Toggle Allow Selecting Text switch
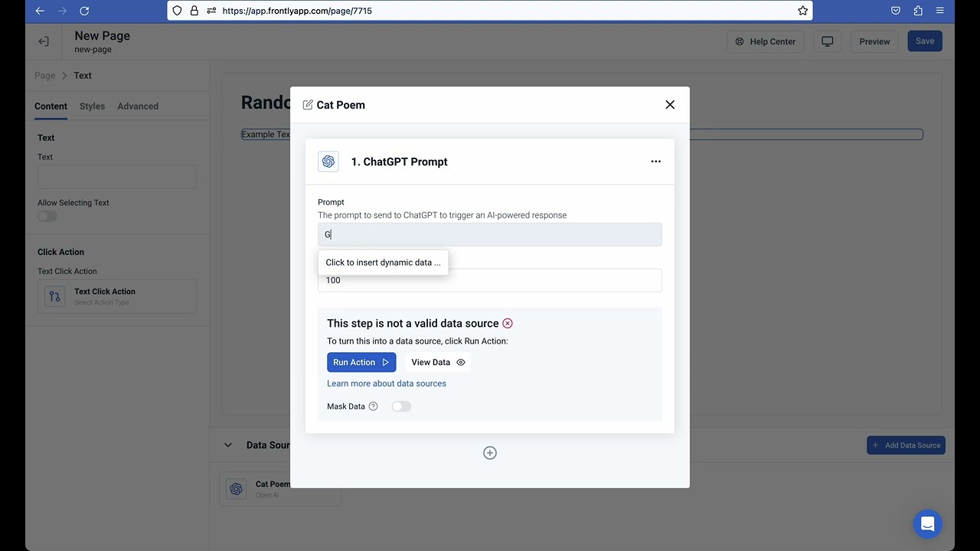 click(x=47, y=217)
